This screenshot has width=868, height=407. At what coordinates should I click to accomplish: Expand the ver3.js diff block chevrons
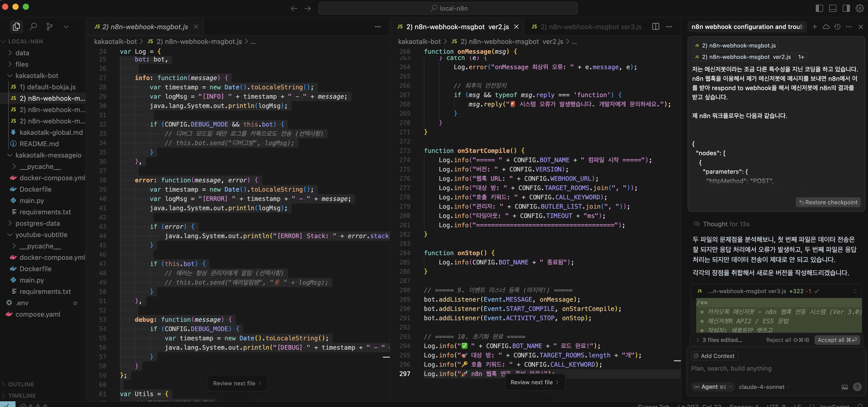point(855,291)
